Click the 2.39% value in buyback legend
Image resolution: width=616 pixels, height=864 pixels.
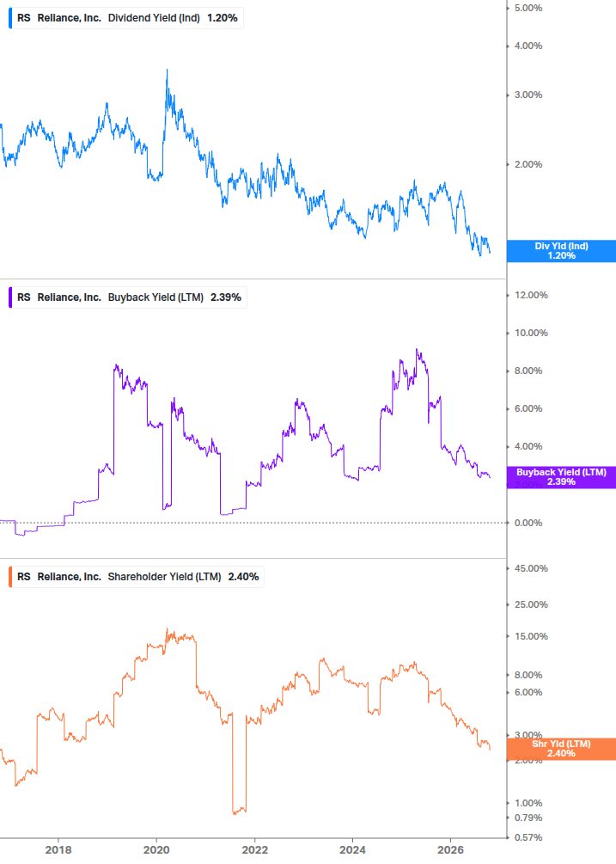pyautogui.click(x=226, y=297)
